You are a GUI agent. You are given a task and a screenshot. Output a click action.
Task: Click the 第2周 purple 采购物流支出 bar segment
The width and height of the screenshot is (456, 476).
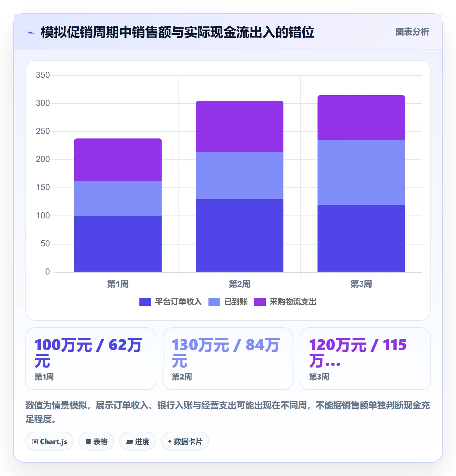(239, 126)
